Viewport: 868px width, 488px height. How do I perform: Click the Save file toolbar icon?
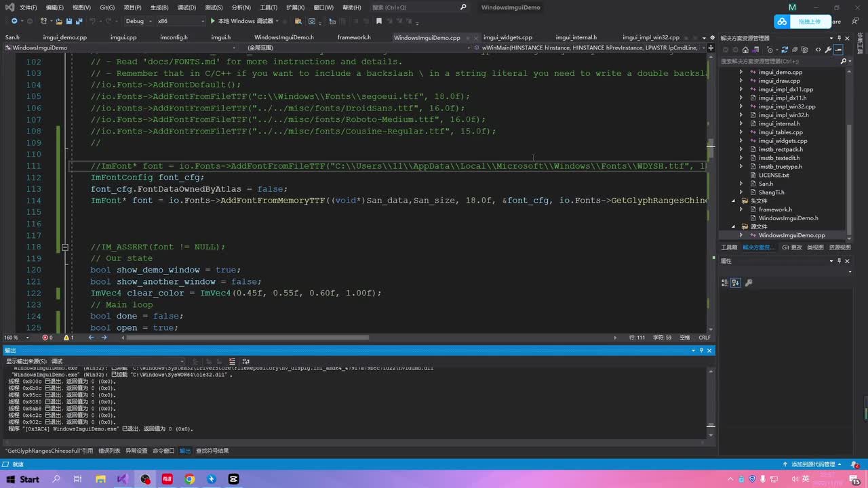(x=69, y=21)
